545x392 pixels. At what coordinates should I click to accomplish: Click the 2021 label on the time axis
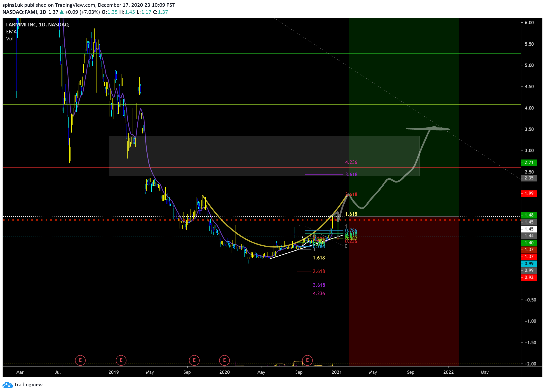click(x=336, y=372)
